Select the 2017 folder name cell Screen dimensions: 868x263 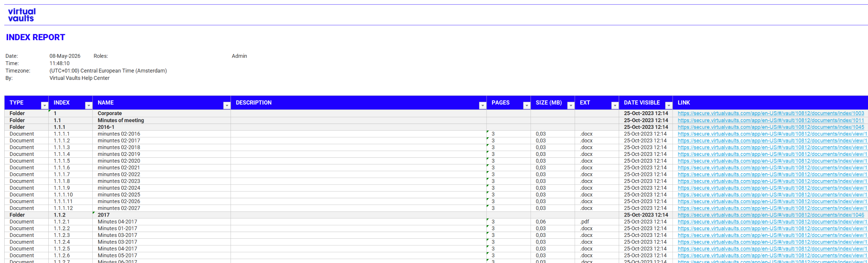coord(161,215)
